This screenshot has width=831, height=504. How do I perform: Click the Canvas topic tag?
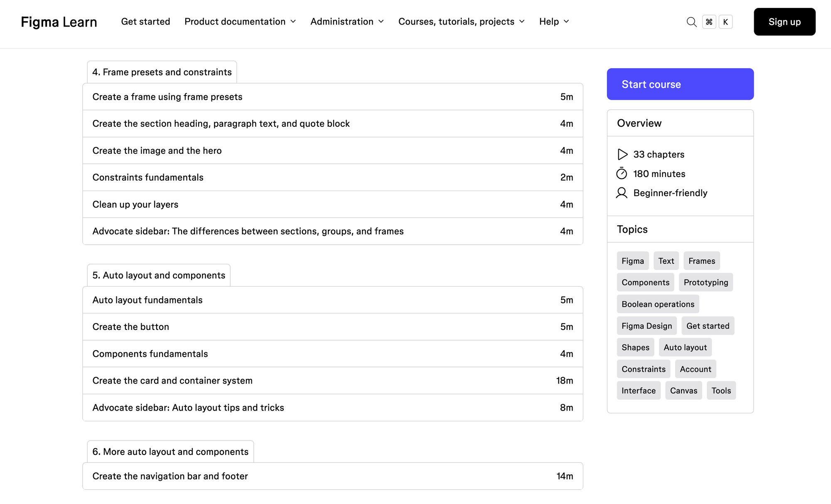point(684,391)
